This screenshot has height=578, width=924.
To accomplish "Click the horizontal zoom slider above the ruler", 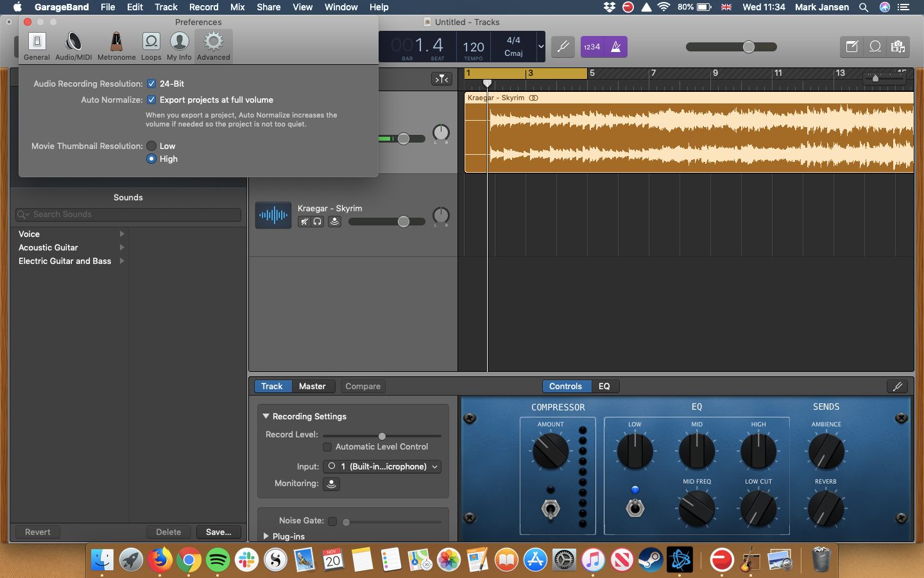I will click(x=884, y=78).
